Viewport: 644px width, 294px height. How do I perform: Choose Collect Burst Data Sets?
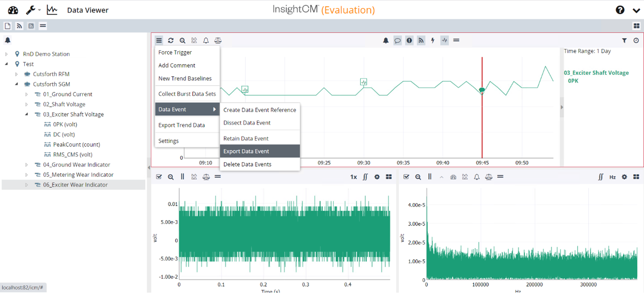[187, 94]
